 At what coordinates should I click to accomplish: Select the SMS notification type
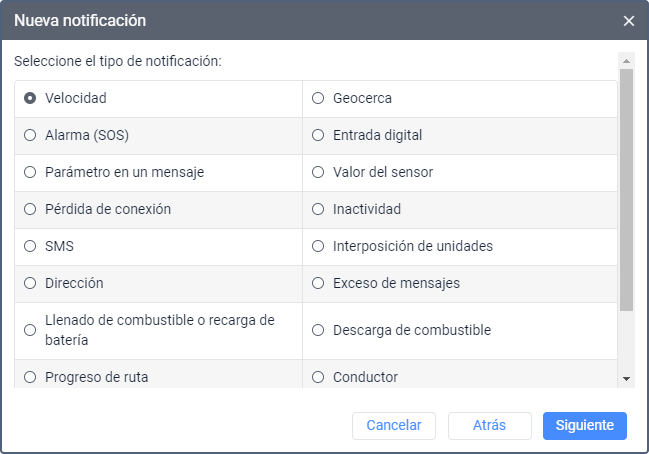pos(30,246)
